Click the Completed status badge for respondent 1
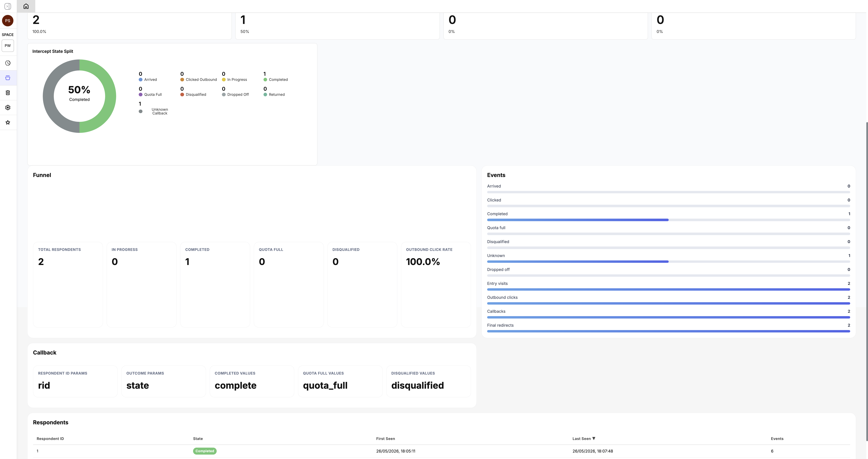 point(205,451)
